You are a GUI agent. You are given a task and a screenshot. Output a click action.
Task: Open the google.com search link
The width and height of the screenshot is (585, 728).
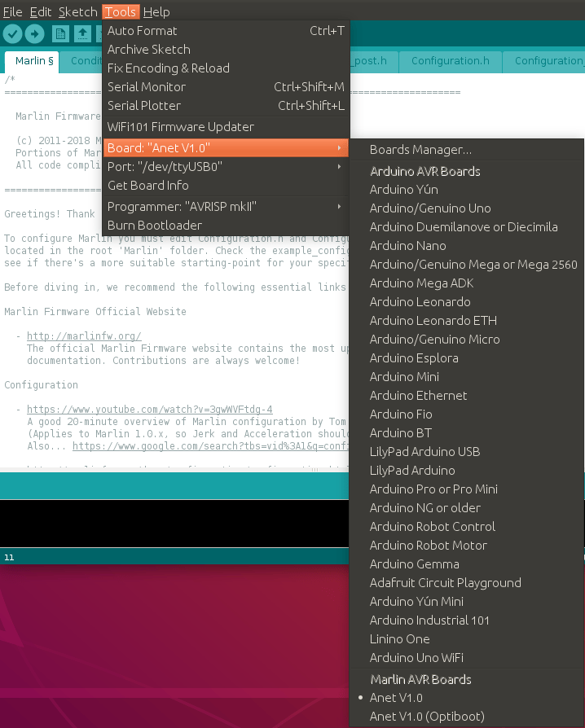pyautogui.click(x=210, y=445)
